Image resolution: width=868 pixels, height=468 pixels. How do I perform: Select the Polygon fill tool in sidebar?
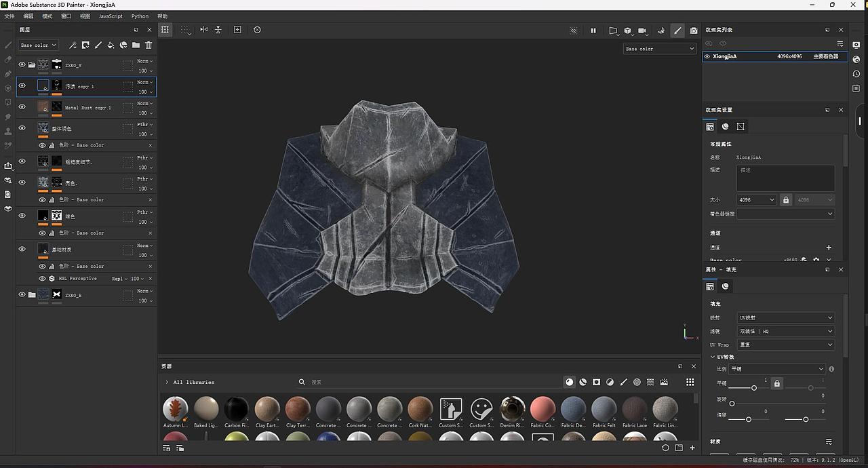8,102
